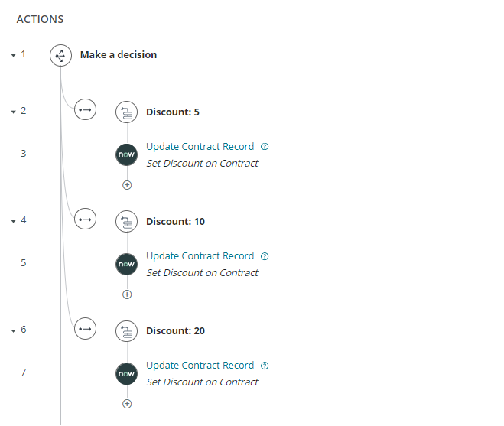Viewport: 504px width, 426px height.
Task: Add an action below step 5
Action: pos(127,294)
